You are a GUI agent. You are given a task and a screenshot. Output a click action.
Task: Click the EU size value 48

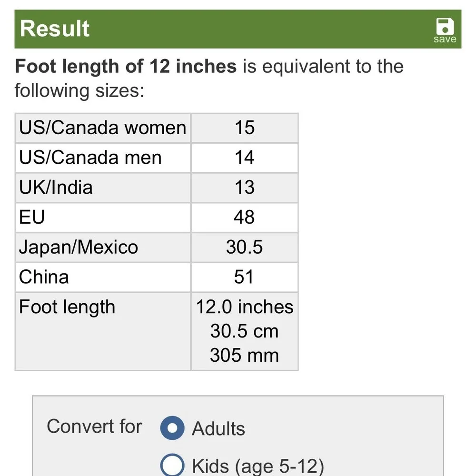[244, 217]
